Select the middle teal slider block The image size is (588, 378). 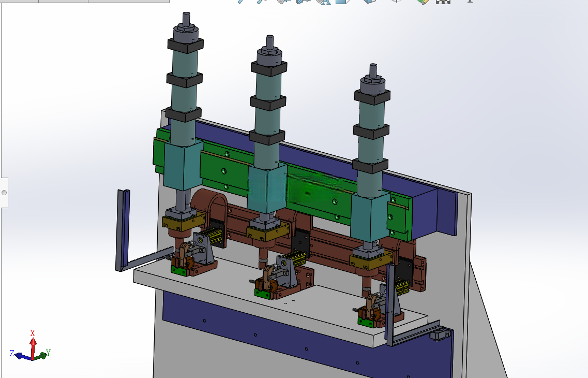267,190
